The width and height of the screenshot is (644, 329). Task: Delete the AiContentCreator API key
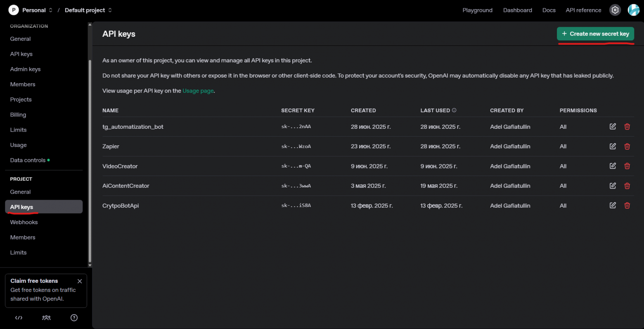pos(627,186)
